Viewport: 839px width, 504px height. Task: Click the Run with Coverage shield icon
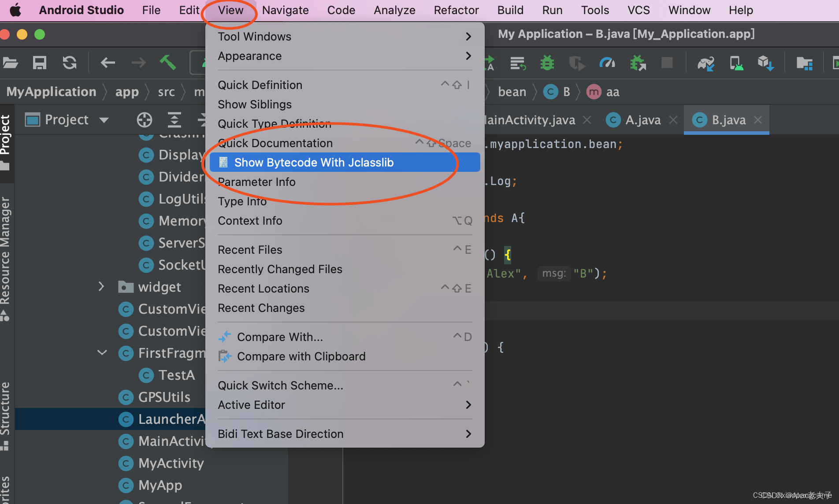click(x=576, y=63)
